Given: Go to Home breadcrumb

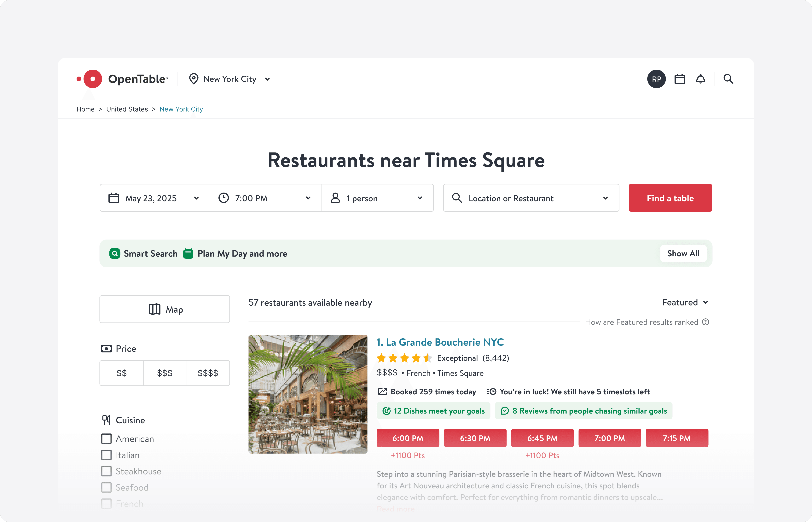Looking at the screenshot, I should (85, 109).
